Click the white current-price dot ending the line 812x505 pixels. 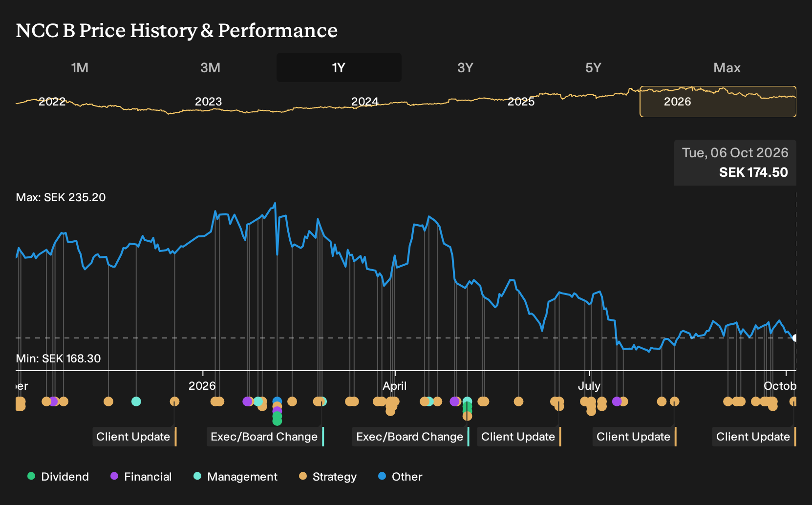795,338
